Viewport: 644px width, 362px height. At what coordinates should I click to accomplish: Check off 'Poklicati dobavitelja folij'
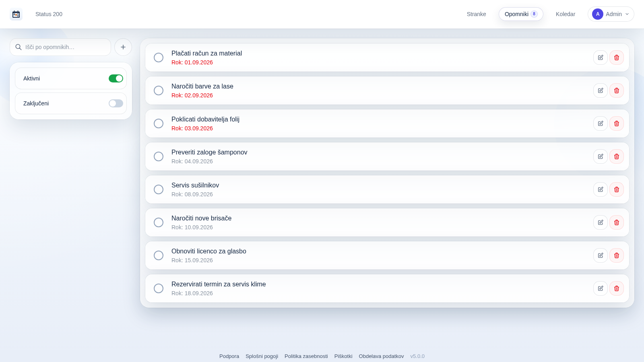[159, 123]
